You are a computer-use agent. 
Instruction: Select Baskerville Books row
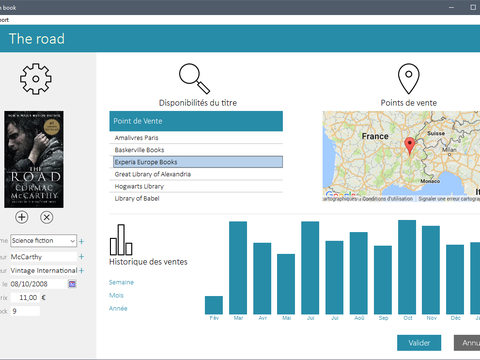tap(196, 150)
